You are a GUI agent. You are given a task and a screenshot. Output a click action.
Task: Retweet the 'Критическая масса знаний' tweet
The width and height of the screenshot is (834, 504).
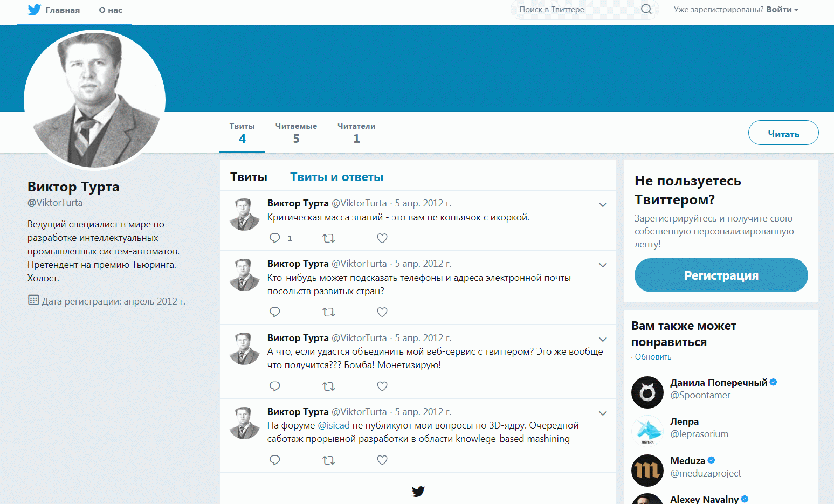(329, 238)
